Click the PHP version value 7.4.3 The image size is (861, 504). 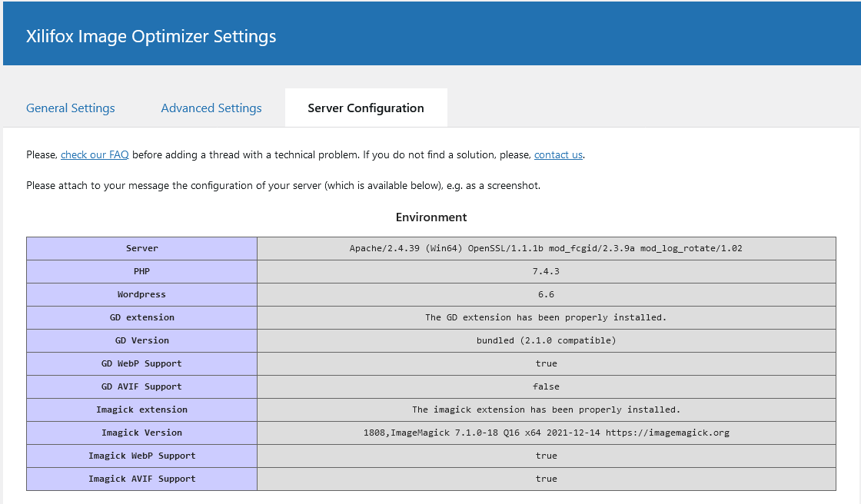pyautogui.click(x=546, y=272)
